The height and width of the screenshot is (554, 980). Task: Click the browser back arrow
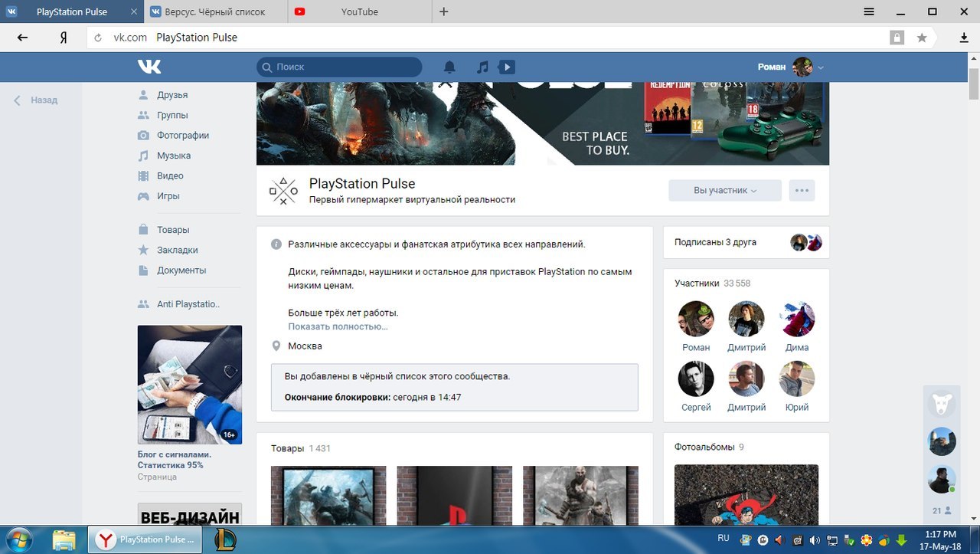pos(22,37)
